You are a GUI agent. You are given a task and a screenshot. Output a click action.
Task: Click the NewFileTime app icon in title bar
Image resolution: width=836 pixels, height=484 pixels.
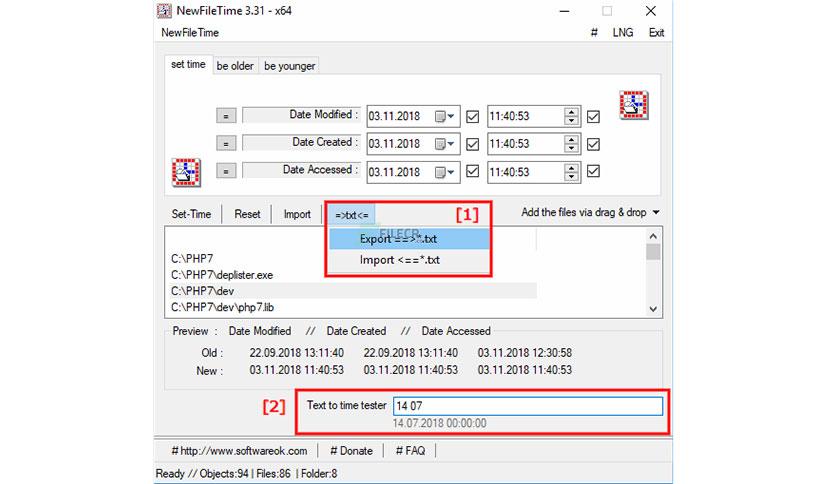tap(164, 11)
